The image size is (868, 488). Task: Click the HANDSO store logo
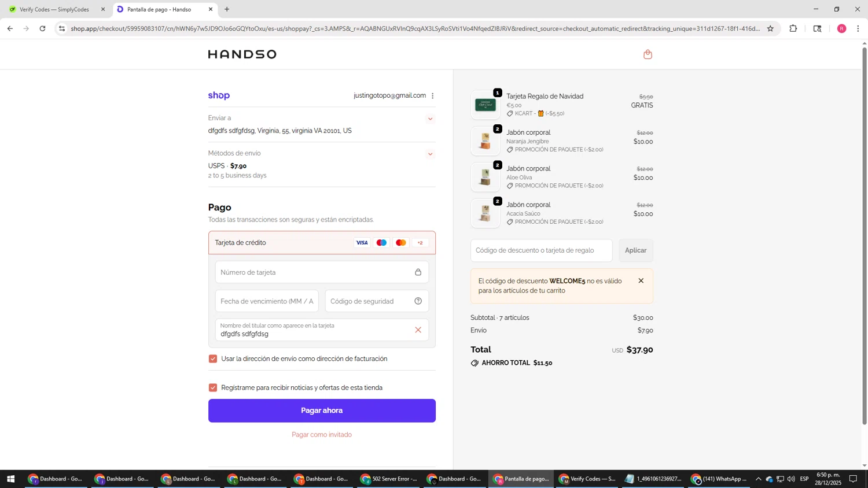pyautogui.click(x=242, y=54)
